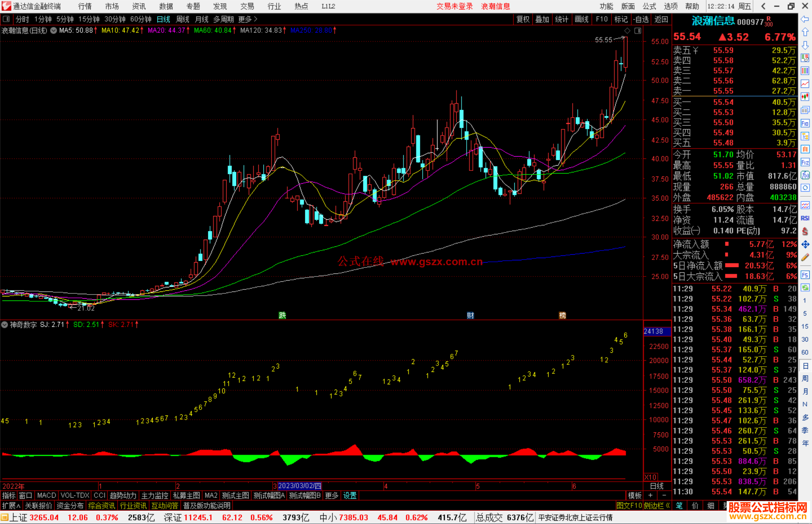
Task: Open the candlestick chart icon in sidebar
Action: coord(805,97)
